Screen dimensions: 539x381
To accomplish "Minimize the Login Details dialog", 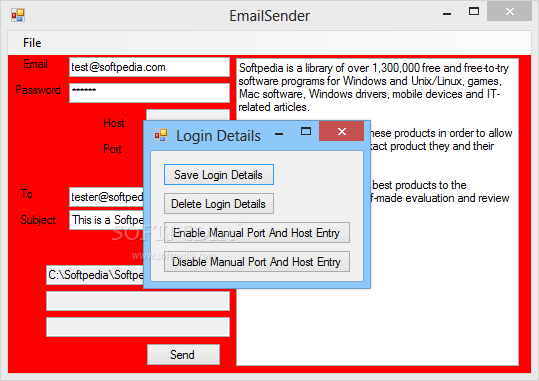I will click(279, 134).
